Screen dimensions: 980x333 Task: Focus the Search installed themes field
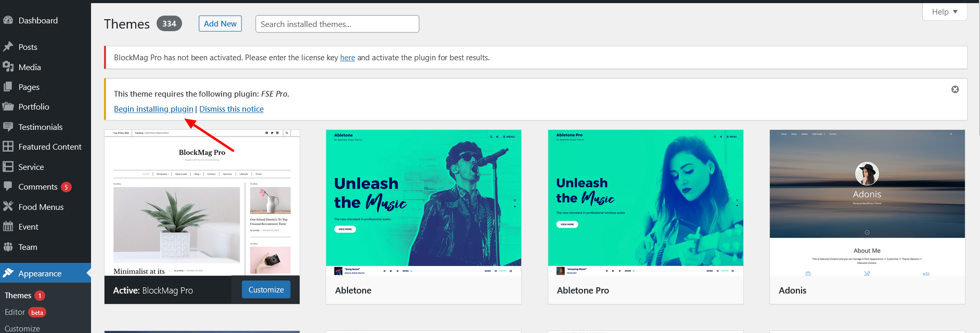[x=337, y=24]
